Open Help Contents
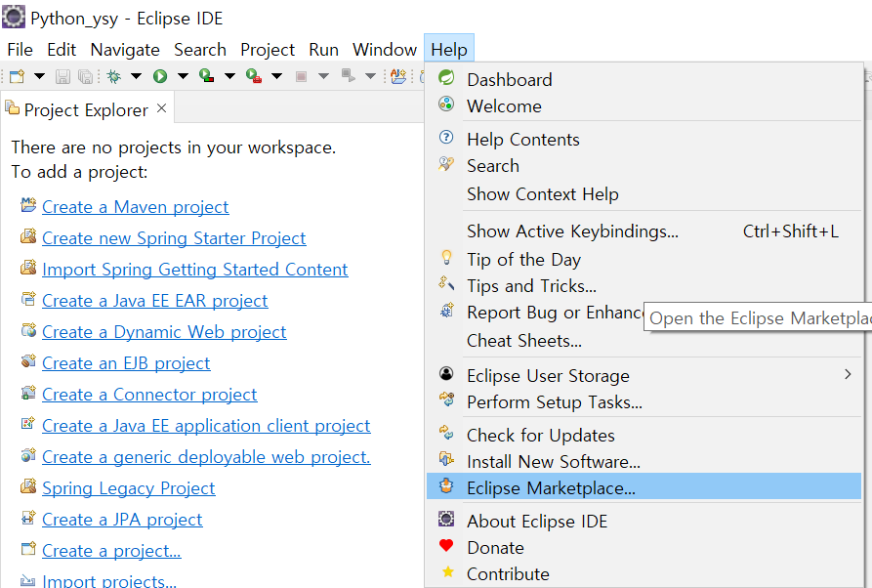The width and height of the screenshot is (872, 588). [644, 139]
